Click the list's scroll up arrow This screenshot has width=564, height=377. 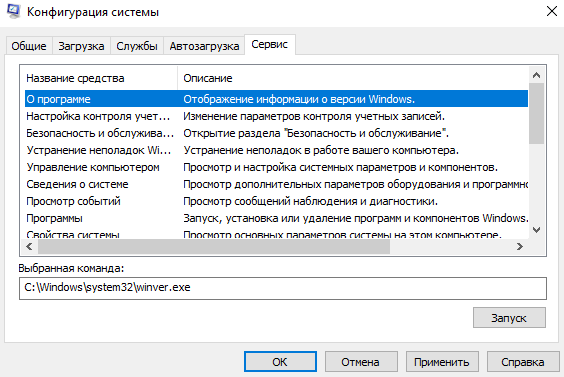tap(536, 75)
